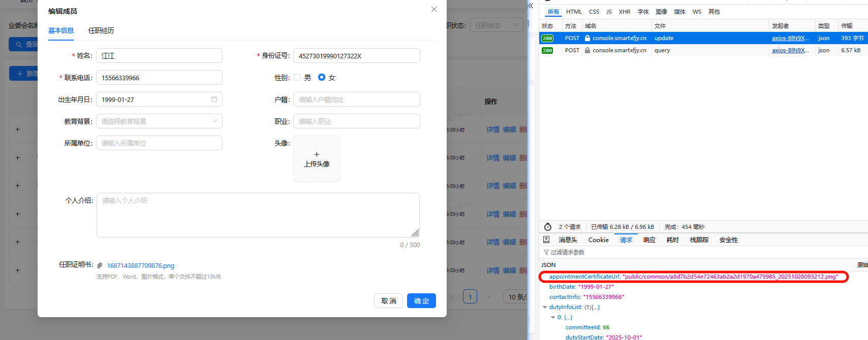
Task: Select the contactInfo "15566339966" JSON row
Action: pos(703,297)
